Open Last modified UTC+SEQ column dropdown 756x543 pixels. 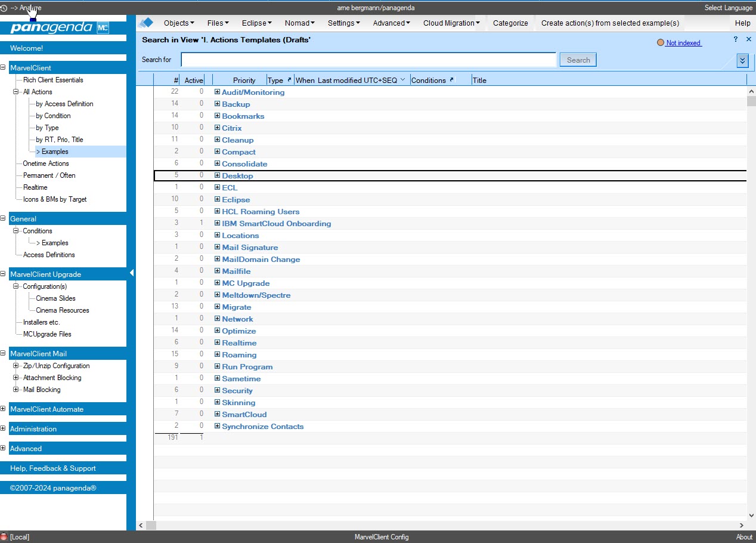403,80
